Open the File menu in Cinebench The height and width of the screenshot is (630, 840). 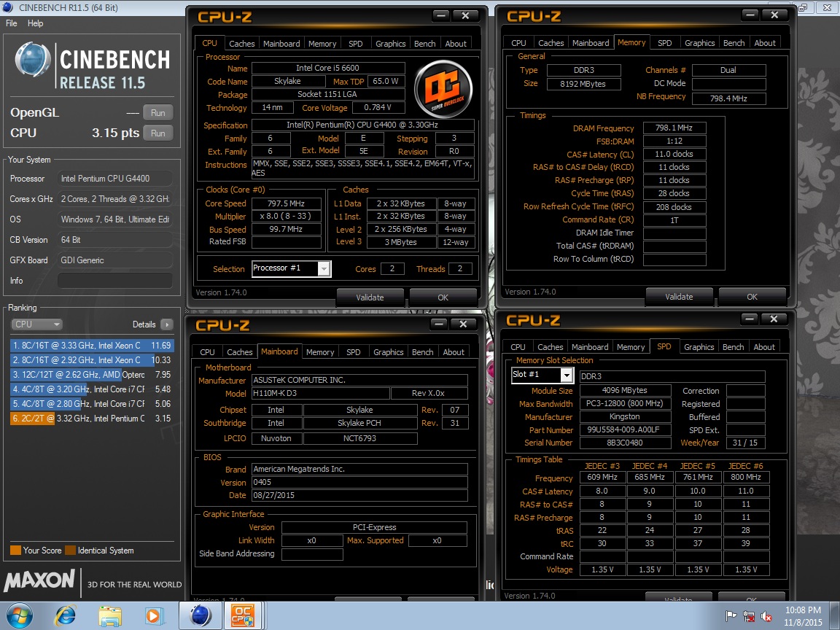pyautogui.click(x=11, y=23)
